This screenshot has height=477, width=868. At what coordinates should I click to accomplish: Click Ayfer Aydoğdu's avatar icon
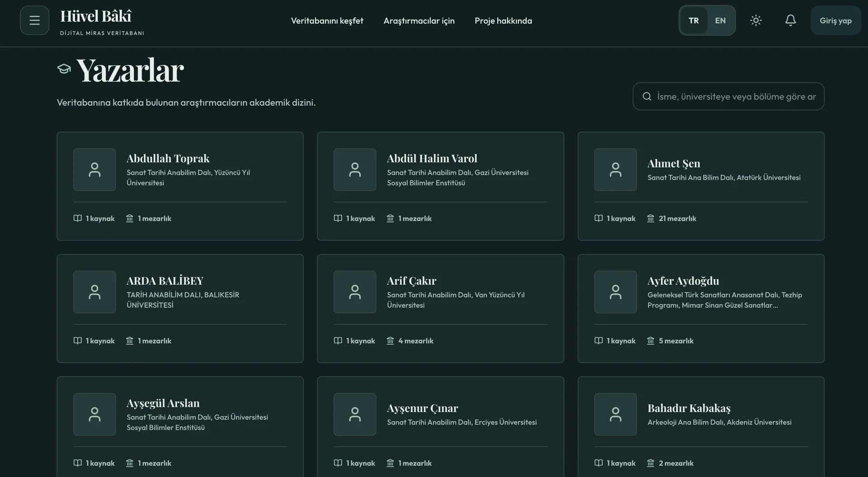615,292
